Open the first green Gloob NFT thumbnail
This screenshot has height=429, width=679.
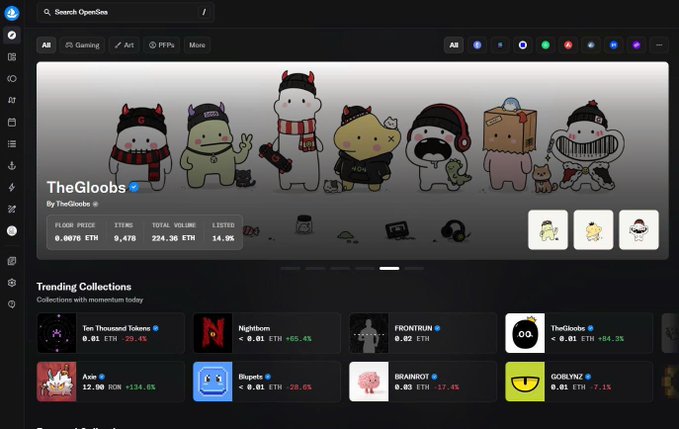point(548,230)
